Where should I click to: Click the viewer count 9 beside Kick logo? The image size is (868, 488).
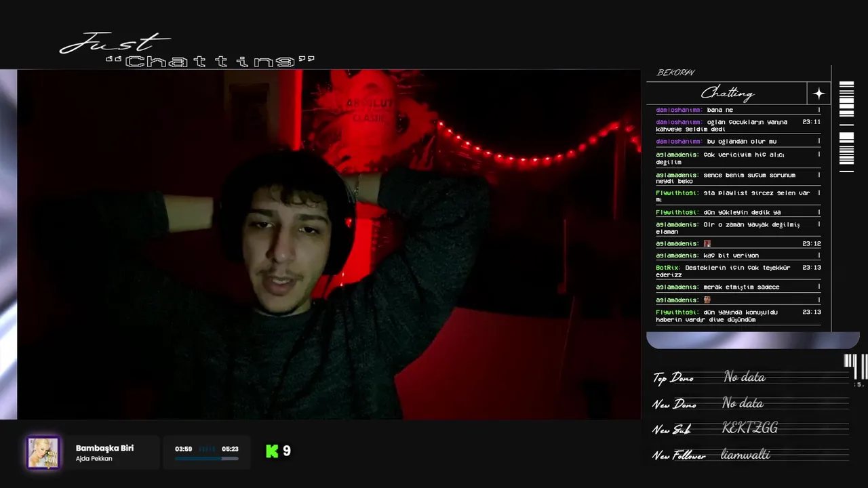[x=287, y=451]
